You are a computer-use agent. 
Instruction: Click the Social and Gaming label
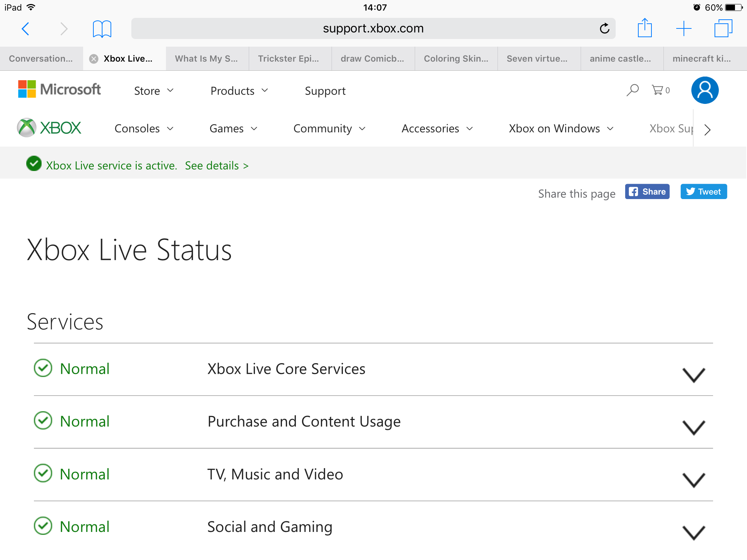click(270, 527)
